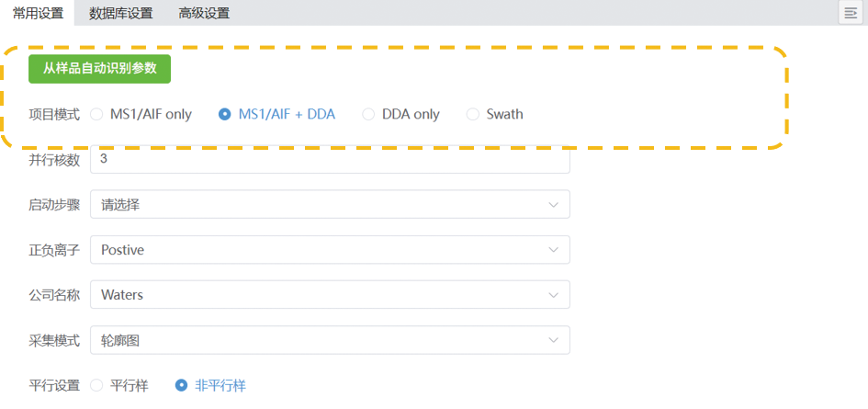Open the 高级设置 tab

(204, 13)
